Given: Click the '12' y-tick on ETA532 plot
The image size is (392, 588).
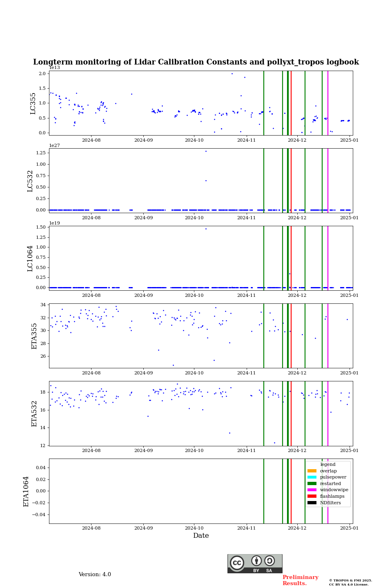Looking at the screenshot, I should [43, 445].
